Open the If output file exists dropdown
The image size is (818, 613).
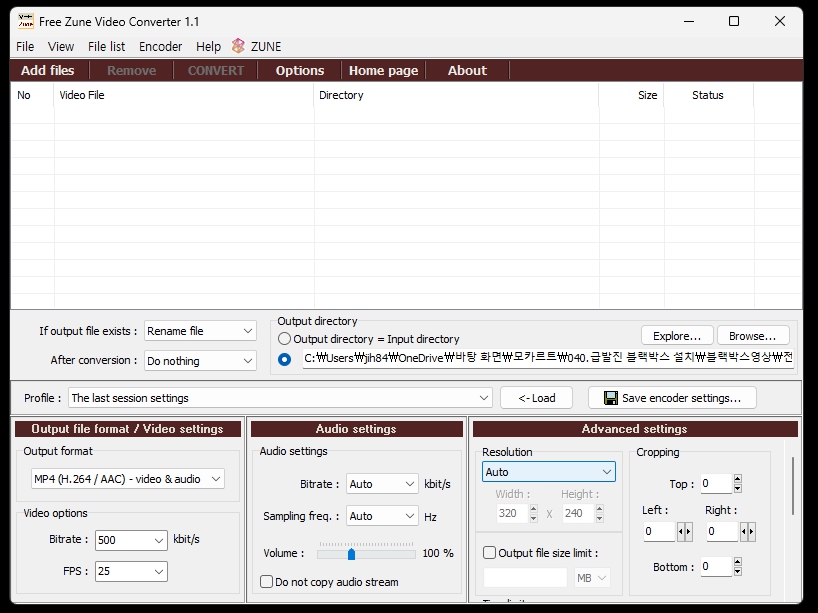point(200,331)
